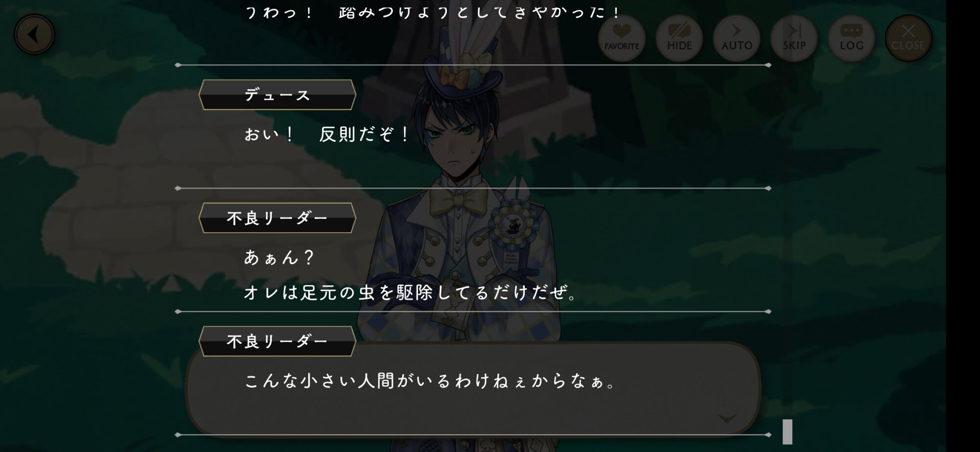Screen dimensions: 980x452
Task: Tap the line オレは足元の虫を駆除してるだけだぜ。
Action: pyautogui.click(x=411, y=293)
